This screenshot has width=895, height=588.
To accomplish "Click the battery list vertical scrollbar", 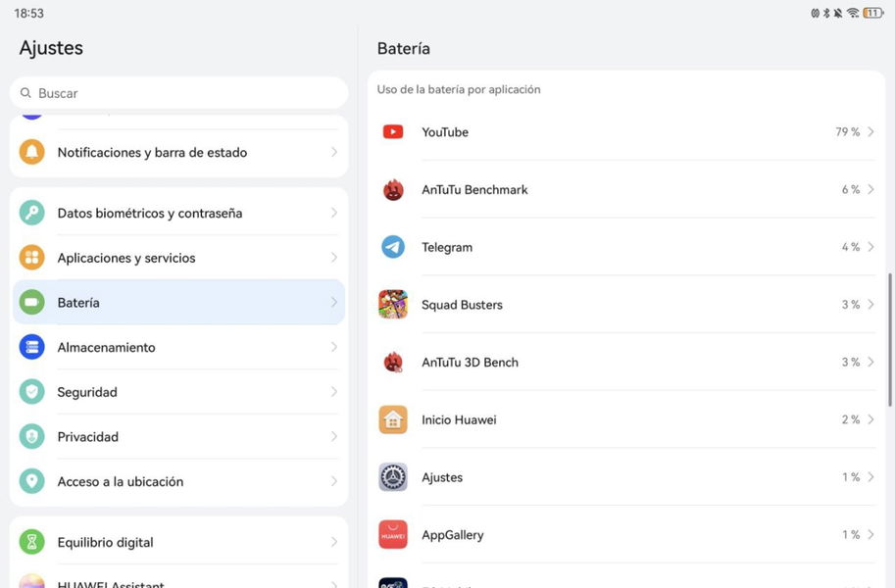I will point(890,338).
